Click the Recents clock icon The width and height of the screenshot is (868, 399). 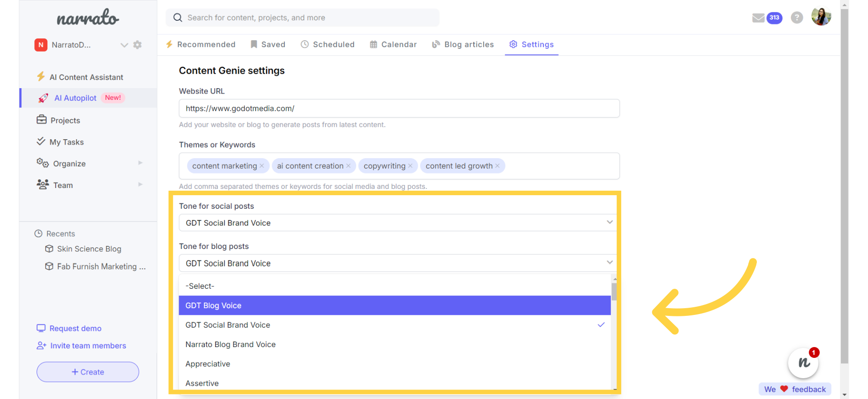pyautogui.click(x=38, y=234)
